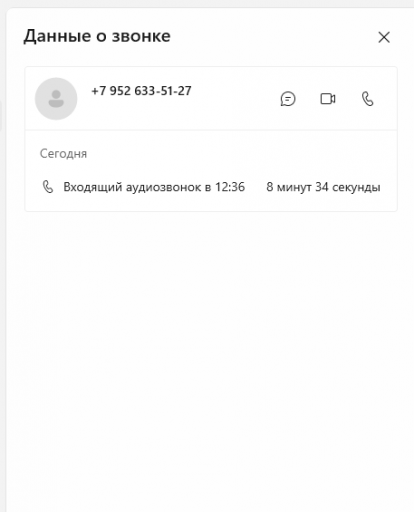414x512 pixels.
Task: Click the 8 минут 34 секунды duration
Action: click(x=323, y=187)
